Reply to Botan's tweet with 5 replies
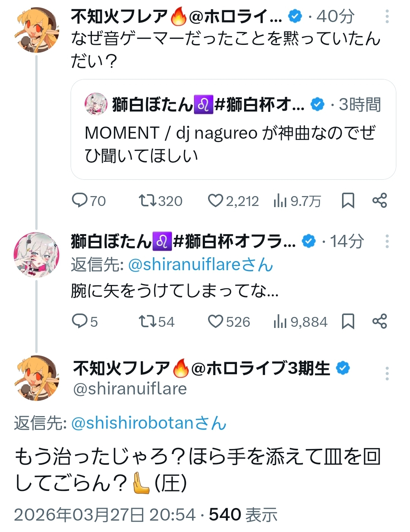Image resolution: width=410 pixels, height=532 pixels. (x=80, y=321)
